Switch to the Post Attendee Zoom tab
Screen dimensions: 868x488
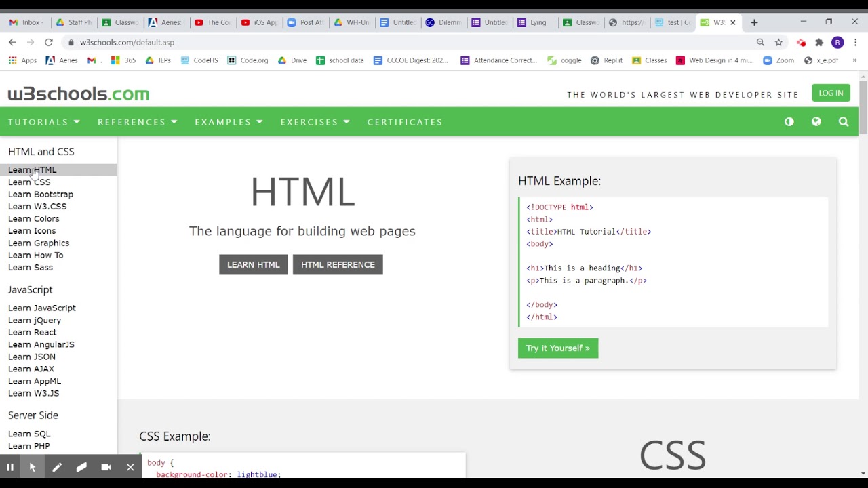click(305, 22)
